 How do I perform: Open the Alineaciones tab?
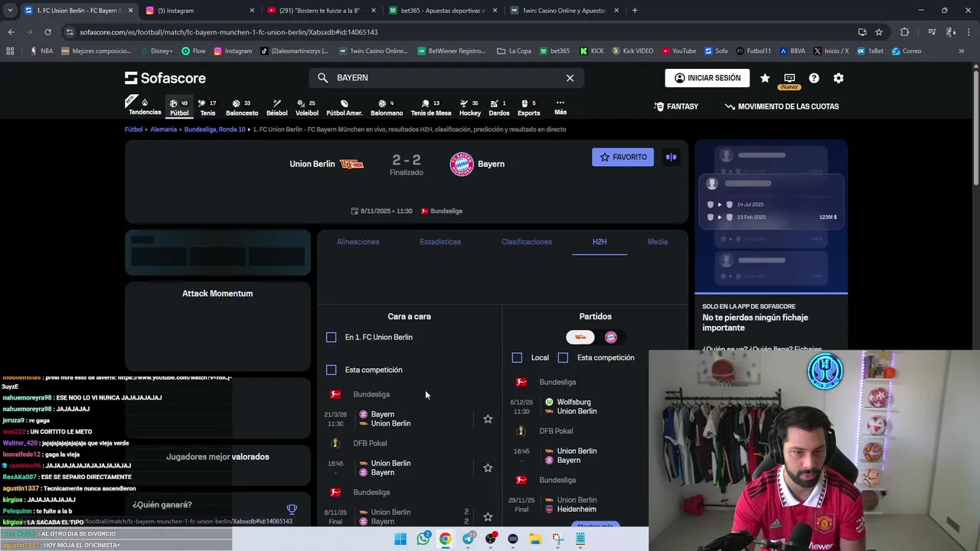[x=358, y=242]
